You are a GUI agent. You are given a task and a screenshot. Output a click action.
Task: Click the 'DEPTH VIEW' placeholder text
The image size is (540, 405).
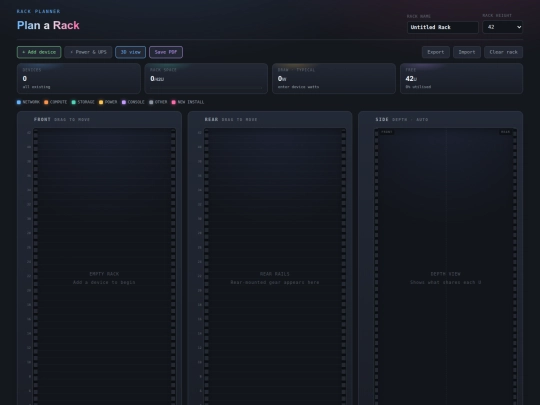pos(445,274)
